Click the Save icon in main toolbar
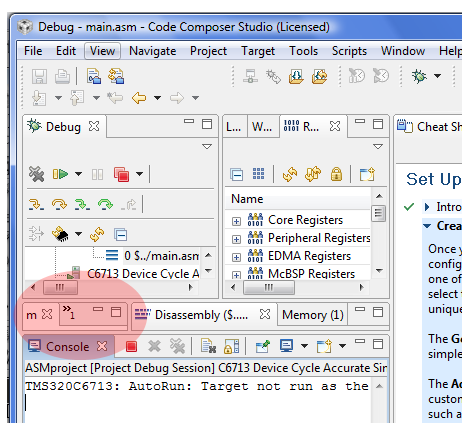The image size is (468, 432). coord(39,77)
